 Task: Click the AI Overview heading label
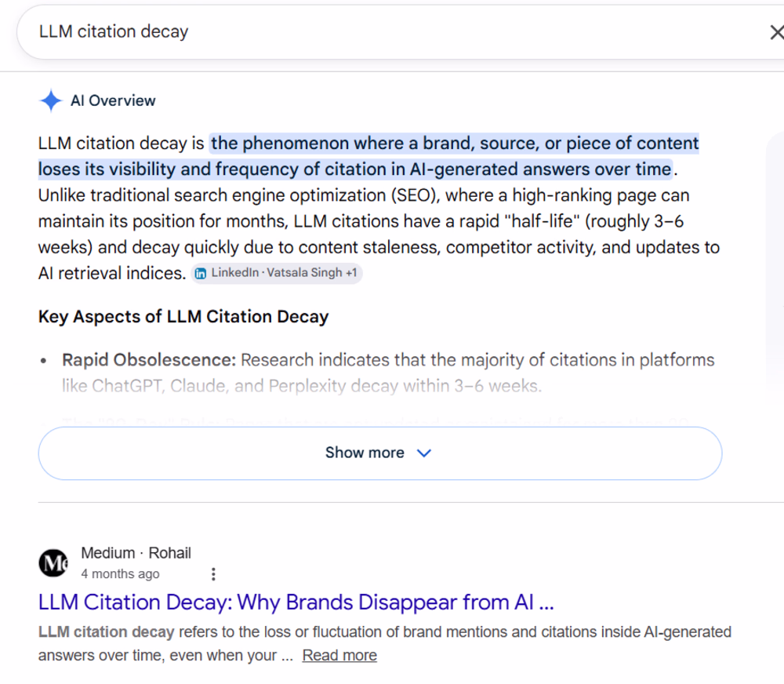tap(113, 100)
